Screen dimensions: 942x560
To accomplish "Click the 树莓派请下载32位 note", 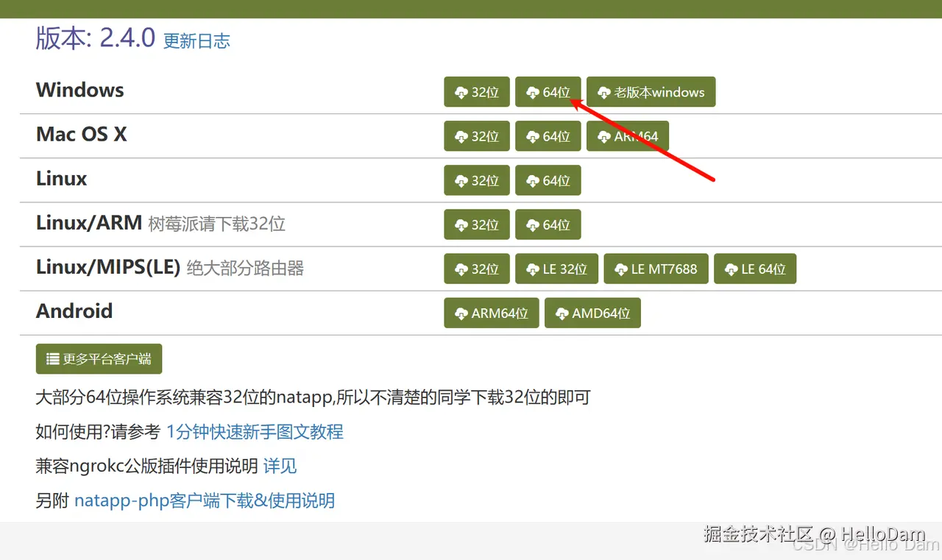I will [216, 224].
